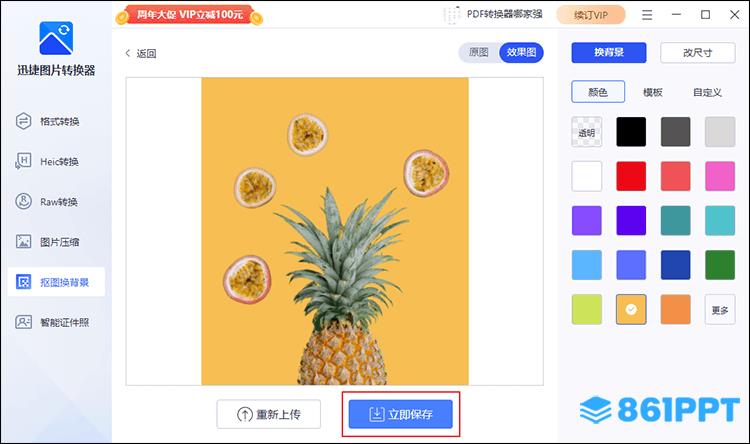The width and height of the screenshot is (750, 444).
Task: Click the 迅捷图片转换器 app logo
Action: tap(56, 38)
